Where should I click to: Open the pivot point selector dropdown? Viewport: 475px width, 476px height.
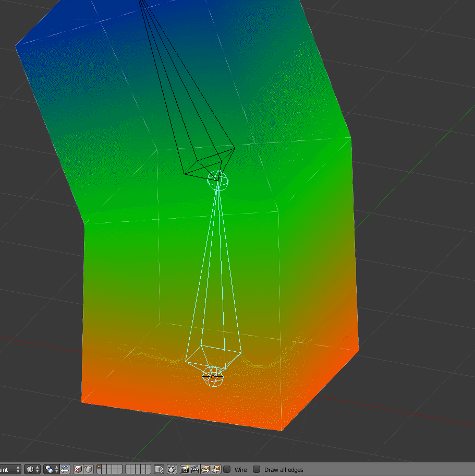click(x=51, y=469)
